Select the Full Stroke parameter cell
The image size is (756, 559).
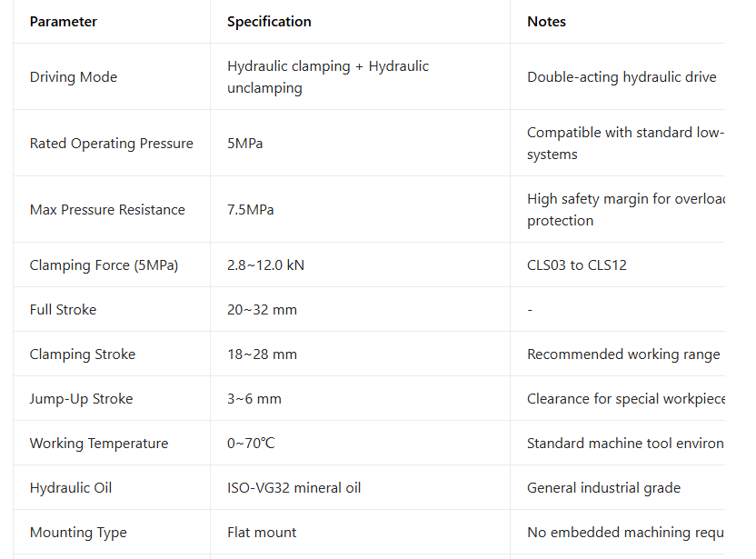pyautogui.click(x=63, y=310)
